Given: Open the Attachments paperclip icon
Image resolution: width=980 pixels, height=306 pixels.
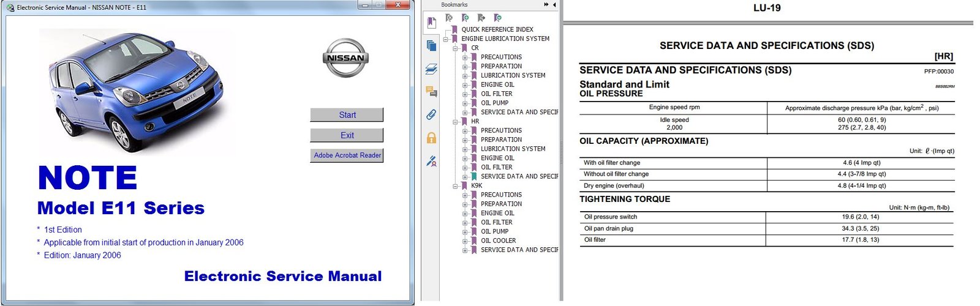Looking at the screenshot, I should [431, 114].
